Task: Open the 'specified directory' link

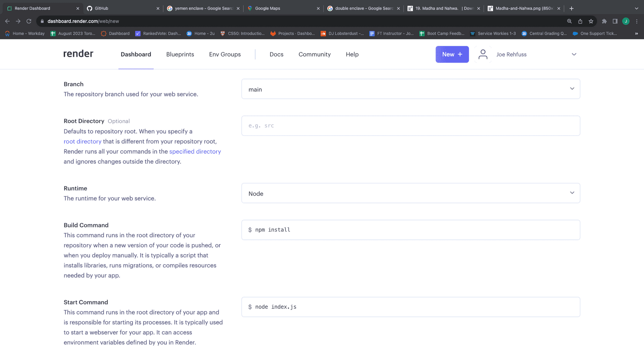Action: (195, 152)
